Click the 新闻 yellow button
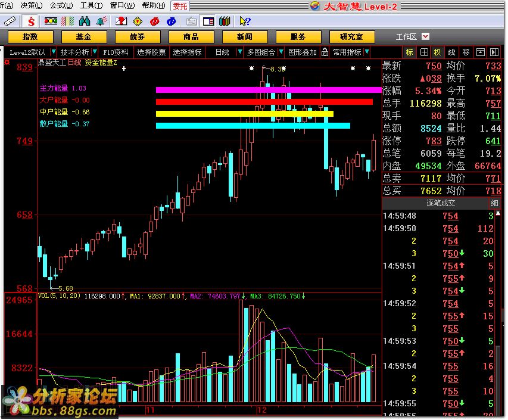Image resolution: width=508 pixels, height=420 pixels. 245,36
